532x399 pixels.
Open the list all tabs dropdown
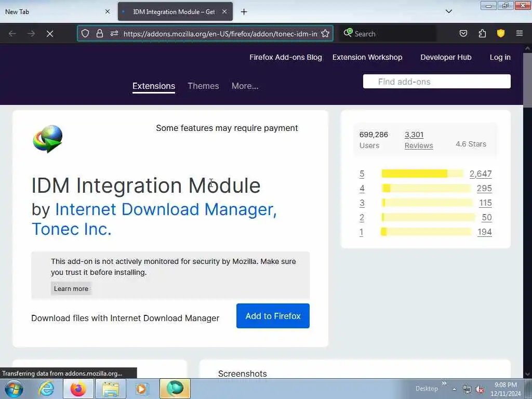(x=448, y=11)
